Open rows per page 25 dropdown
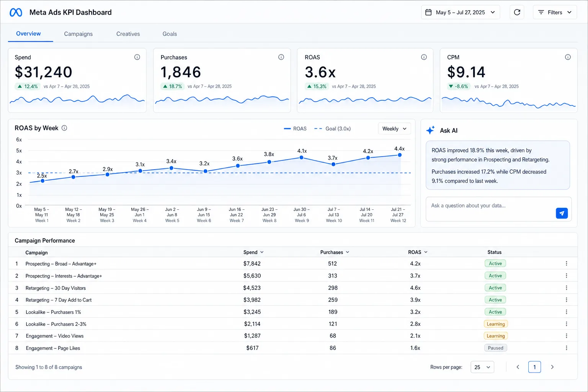Image resolution: width=588 pixels, height=392 pixels. pos(482,367)
